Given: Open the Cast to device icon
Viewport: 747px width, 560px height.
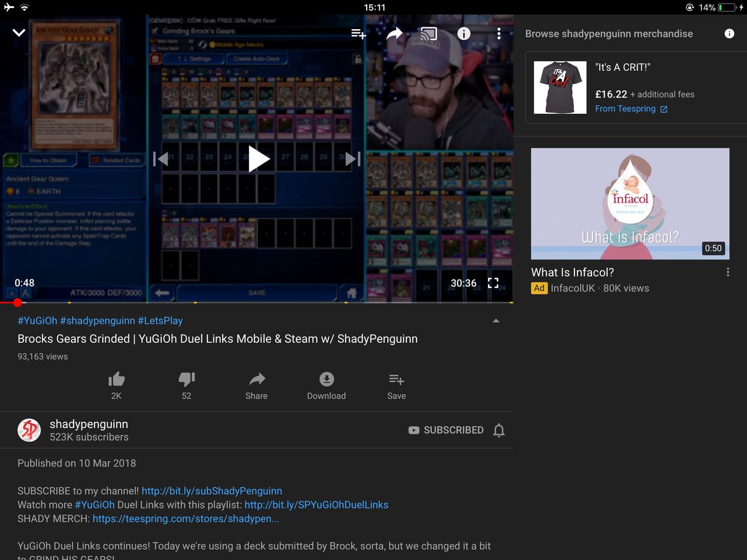Looking at the screenshot, I should click(428, 34).
